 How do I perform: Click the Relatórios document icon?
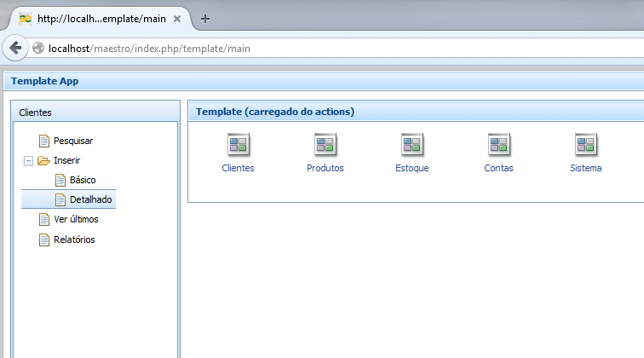(x=44, y=240)
